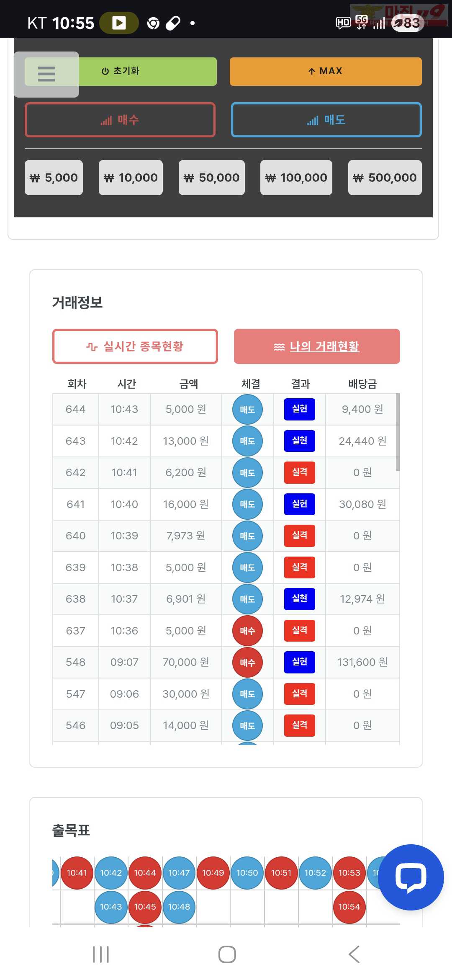Open the blue chat support bubble
The image size is (452, 980).
click(x=411, y=877)
